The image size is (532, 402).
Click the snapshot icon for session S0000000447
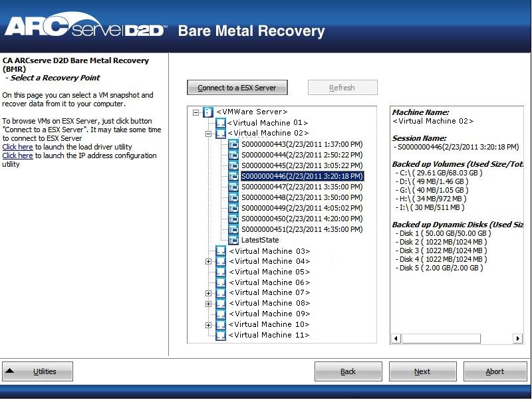233,187
